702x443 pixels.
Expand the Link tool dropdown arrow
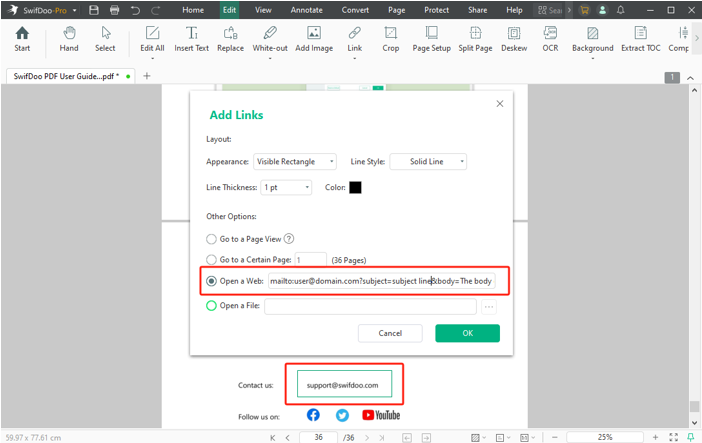(355, 58)
